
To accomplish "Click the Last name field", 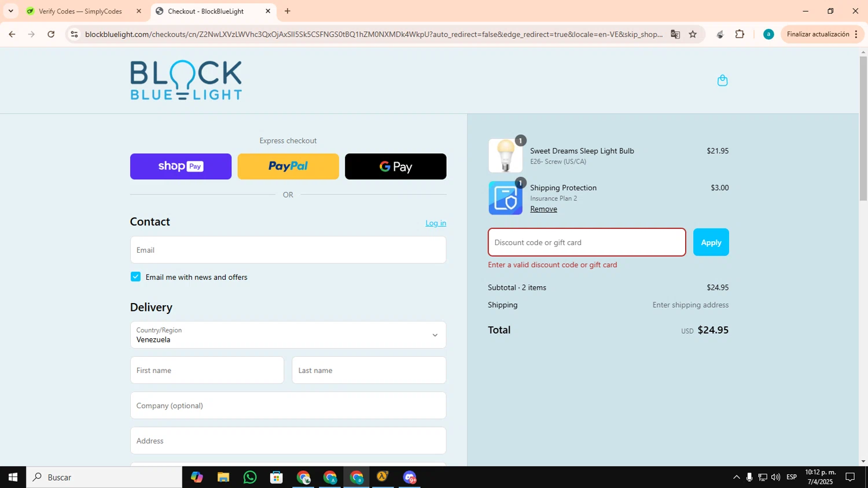I will (369, 370).
